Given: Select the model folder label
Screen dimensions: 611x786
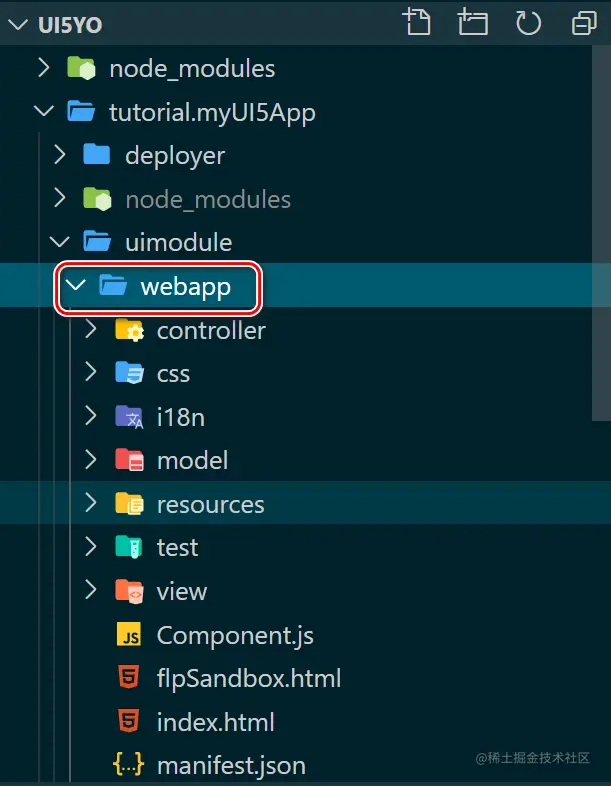Looking at the screenshot, I should tap(192, 460).
